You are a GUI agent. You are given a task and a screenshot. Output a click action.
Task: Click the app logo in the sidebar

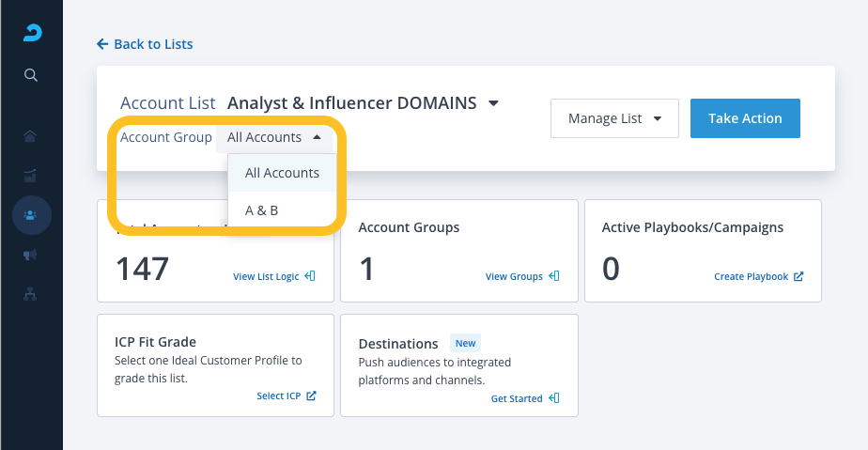point(32,33)
